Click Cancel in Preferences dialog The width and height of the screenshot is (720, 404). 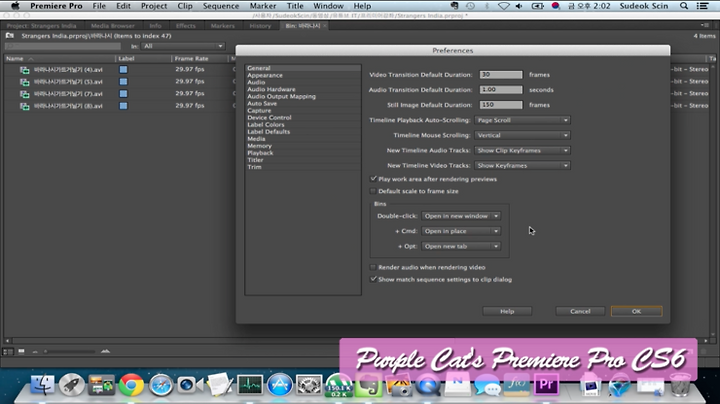click(580, 311)
